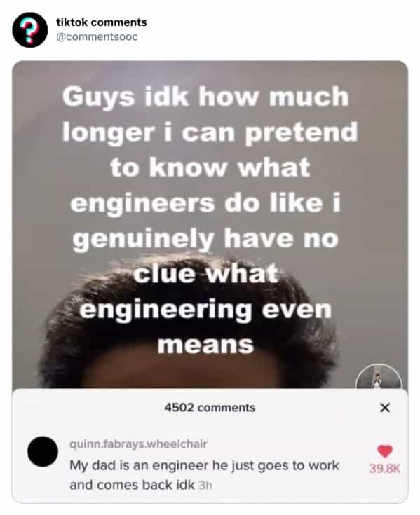420x515 pixels.
Task: Tap the "Guys idk how much" caption line
Action: pyautogui.click(x=205, y=97)
